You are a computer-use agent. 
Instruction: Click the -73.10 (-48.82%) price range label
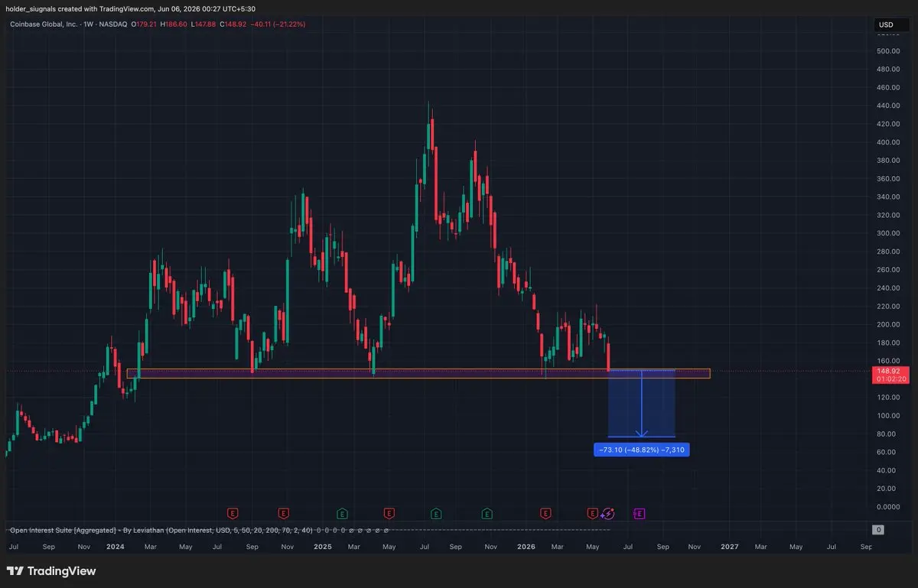641,450
